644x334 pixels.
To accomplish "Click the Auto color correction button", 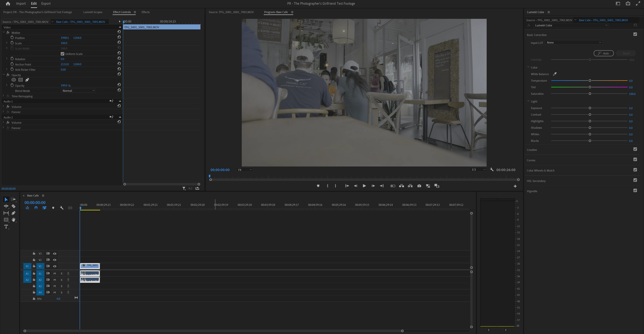I will (604, 53).
